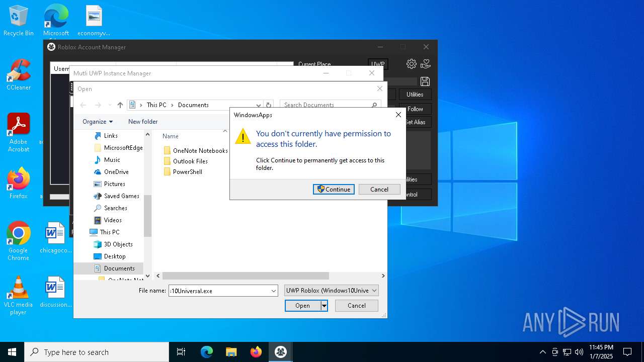The height and width of the screenshot is (362, 644).
Task: Select Music in the navigation pane
Action: click(x=112, y=160)
